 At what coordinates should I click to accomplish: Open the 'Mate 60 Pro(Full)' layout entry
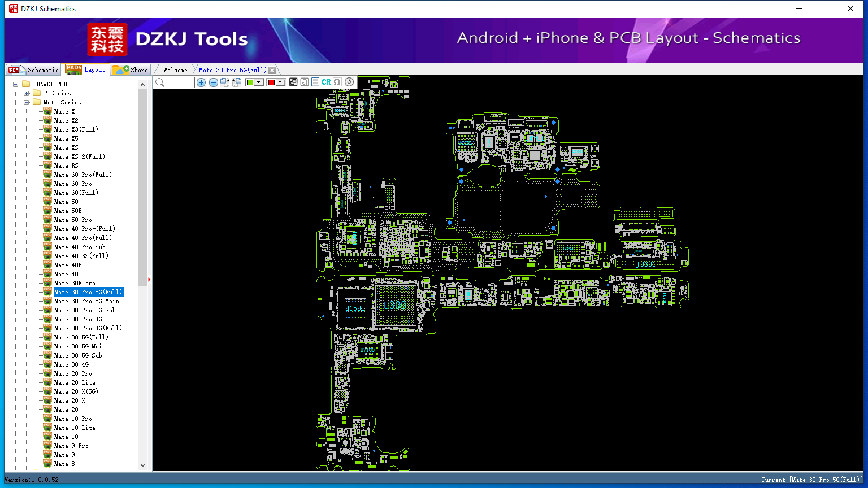point(83,175)
